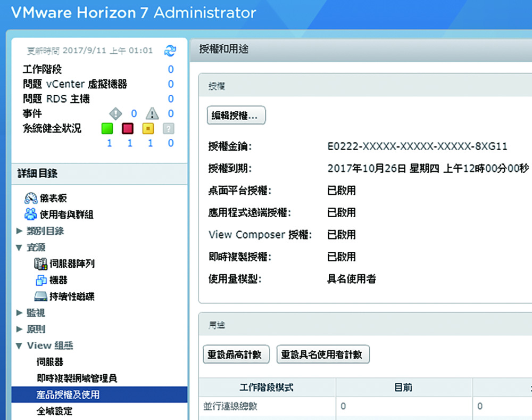
Task: Click the 工作階段模式 column header
Action: [267, 388]
